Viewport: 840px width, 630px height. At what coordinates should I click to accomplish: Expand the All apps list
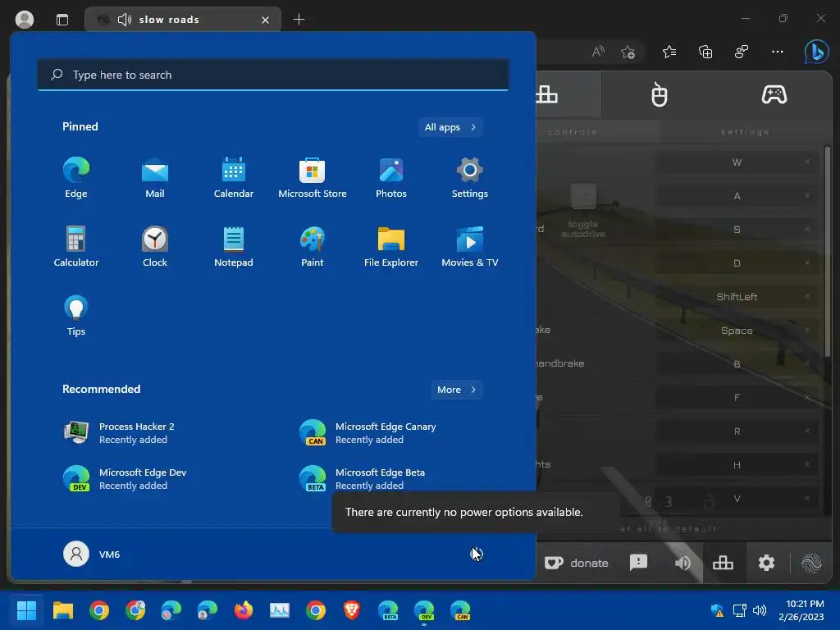[x=450, y=127]
